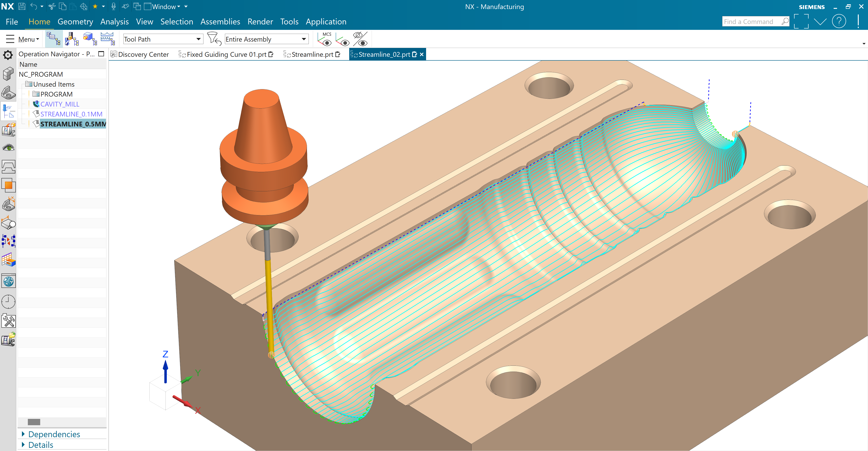The height and width of the screenshot is (451, 868).
Task: Expand the Dependencies section
Action: tap(54, 434)
